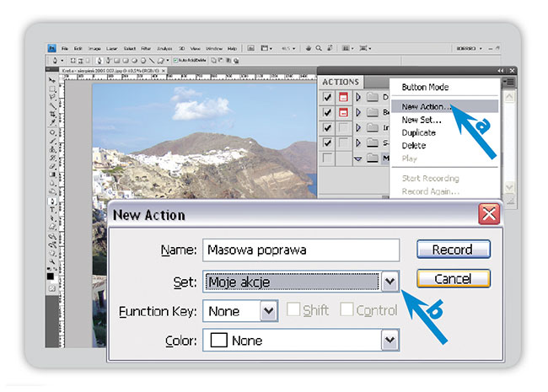Choose New Action from panel menu
548x392 pixels.
[x=427, y=107]
